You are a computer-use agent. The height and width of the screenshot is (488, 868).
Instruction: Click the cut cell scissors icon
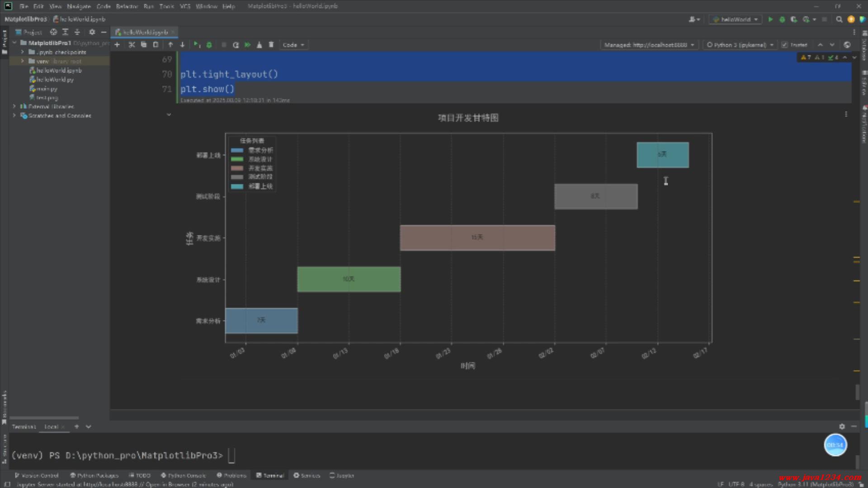pyautogui.click(x=132, y=45)
